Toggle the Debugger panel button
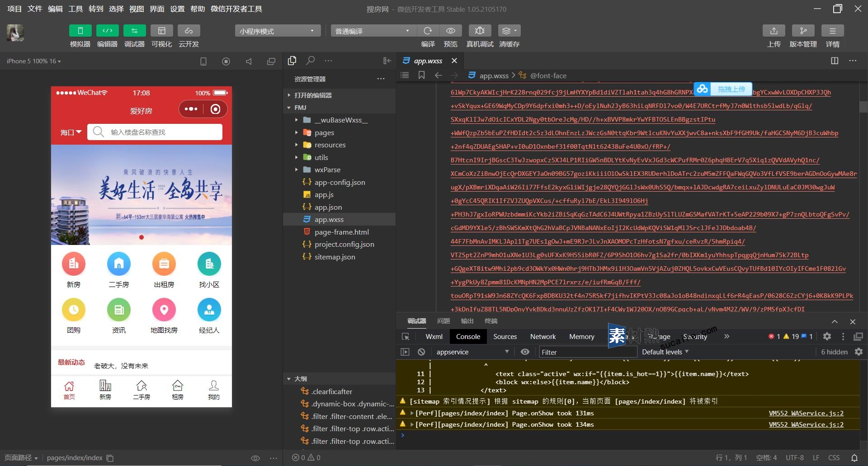Screen dimensions: 868x466 tap(134, 31)
